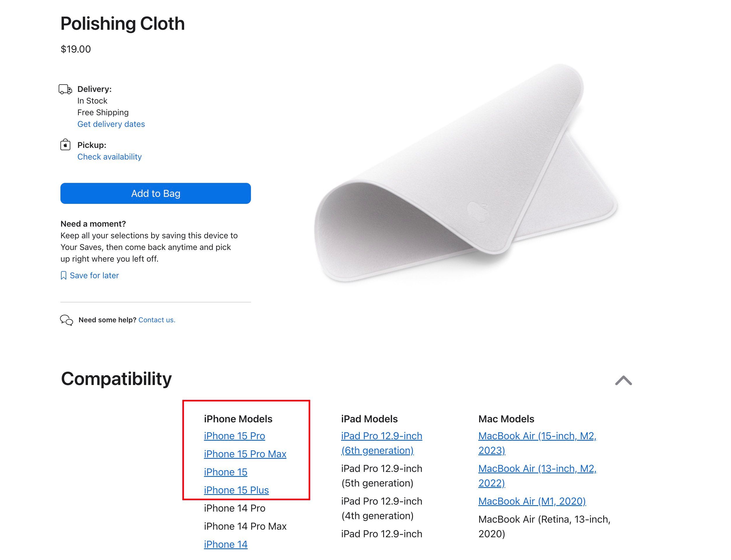
Task: Click Get delivery dates link
Action: [111, 124]
